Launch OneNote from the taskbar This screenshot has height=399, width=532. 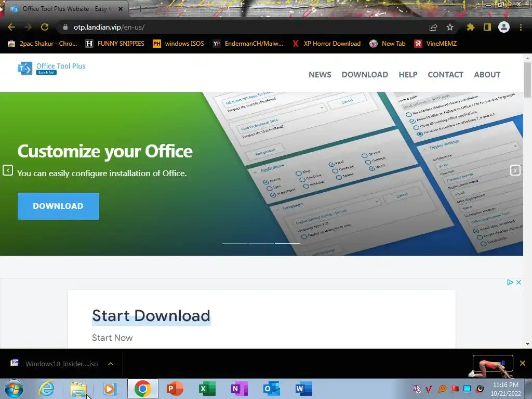click(x=239, y=389)
